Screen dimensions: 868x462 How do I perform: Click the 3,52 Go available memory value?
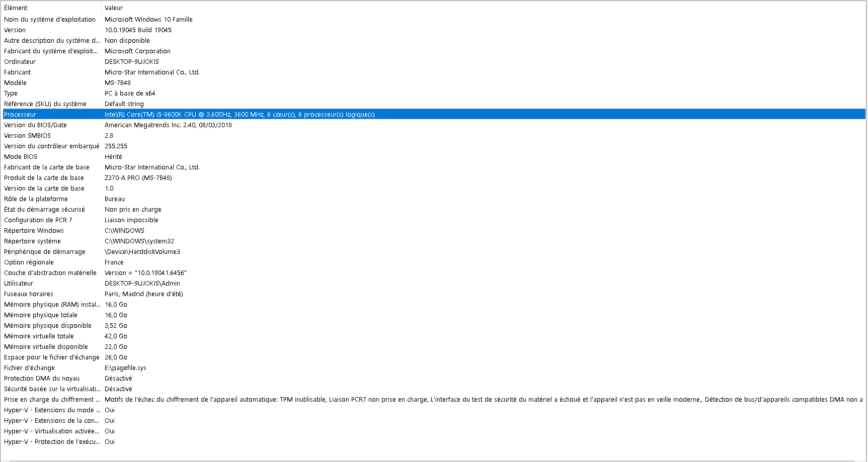pos(116,325)
